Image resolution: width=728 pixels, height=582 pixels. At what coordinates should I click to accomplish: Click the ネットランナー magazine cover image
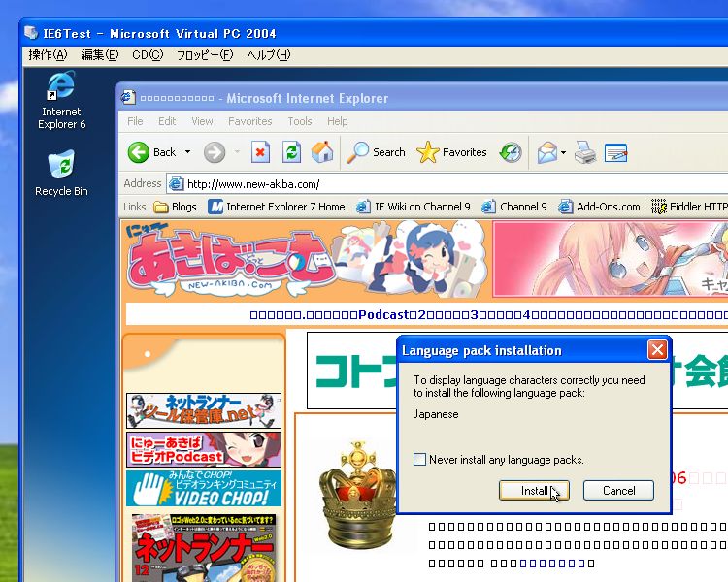pyautogui.click(x=204, y=548)
